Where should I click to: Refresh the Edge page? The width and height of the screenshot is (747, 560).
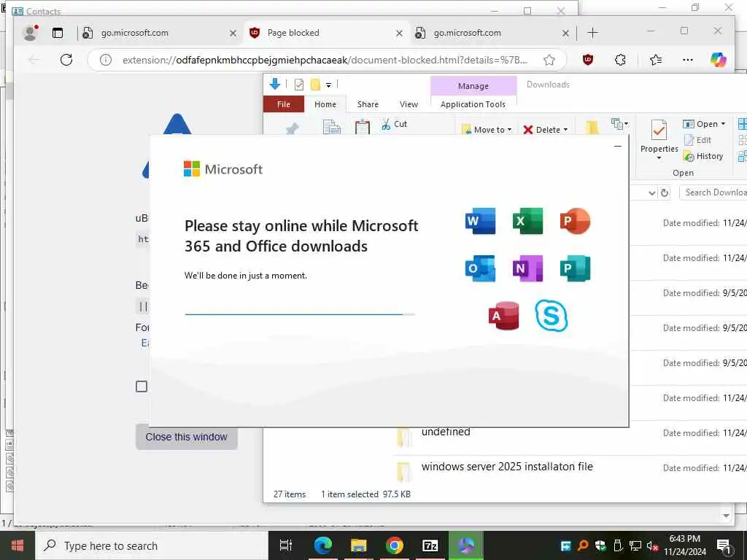coord(66,60)
